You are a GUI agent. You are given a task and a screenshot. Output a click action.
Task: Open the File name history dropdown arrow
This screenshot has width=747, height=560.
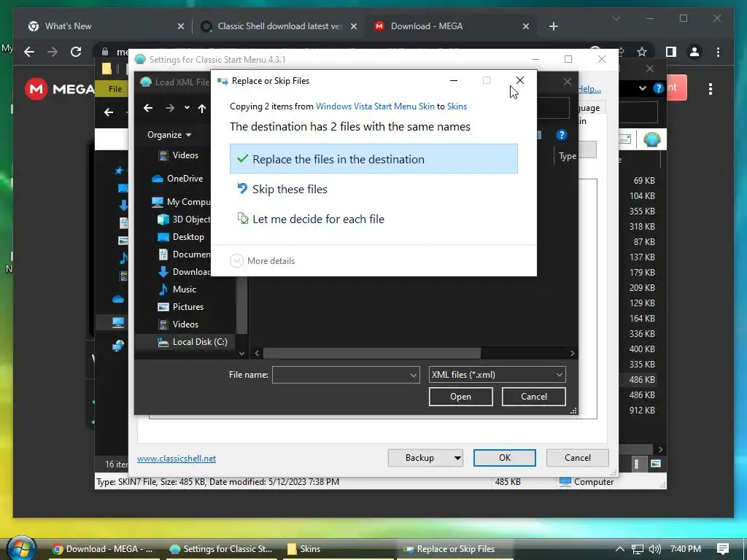pos(414,376)
